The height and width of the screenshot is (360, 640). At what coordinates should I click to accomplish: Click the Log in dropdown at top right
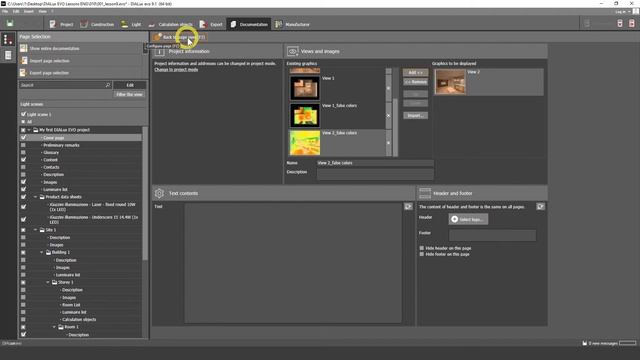622,12
